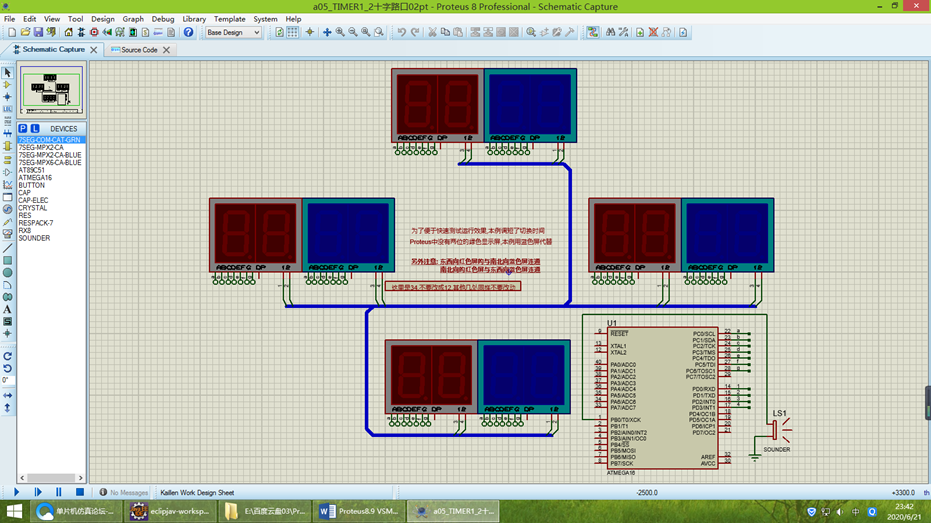Open PCB Layout from the toolbar
The height and width of the screenshot is (524, 931).
pos(94,32)
